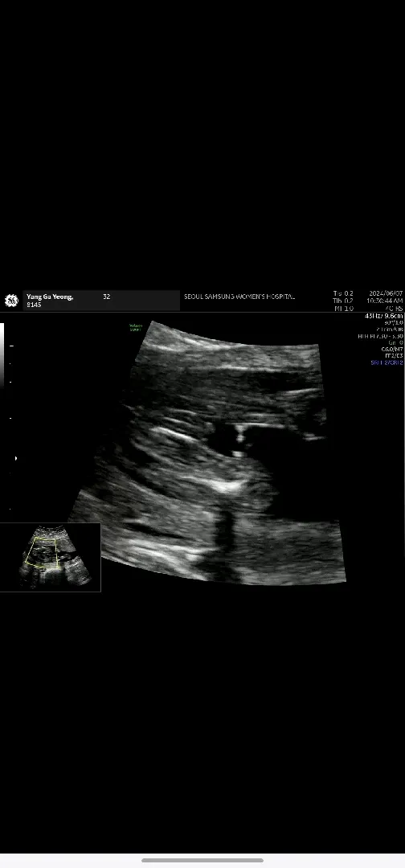Click the 10:30:44 AM timestamp
The width and height of the screenshot is (405, 868).
[385, 301]
